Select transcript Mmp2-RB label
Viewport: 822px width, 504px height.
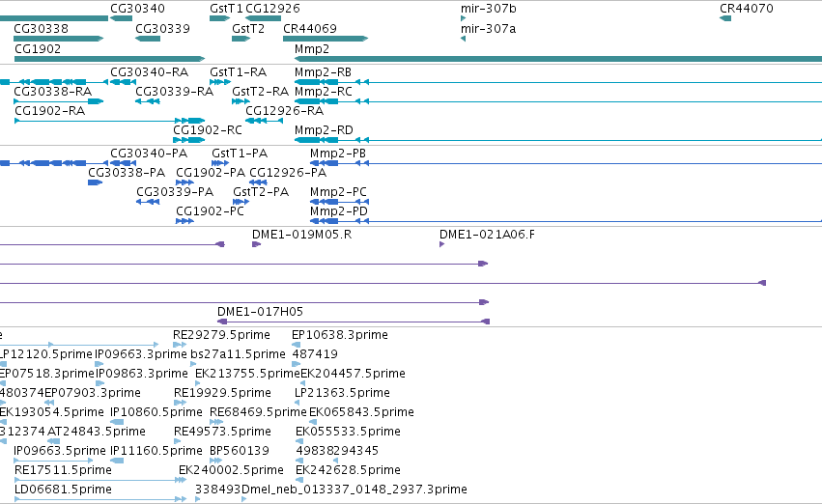[x=323, y=71]
